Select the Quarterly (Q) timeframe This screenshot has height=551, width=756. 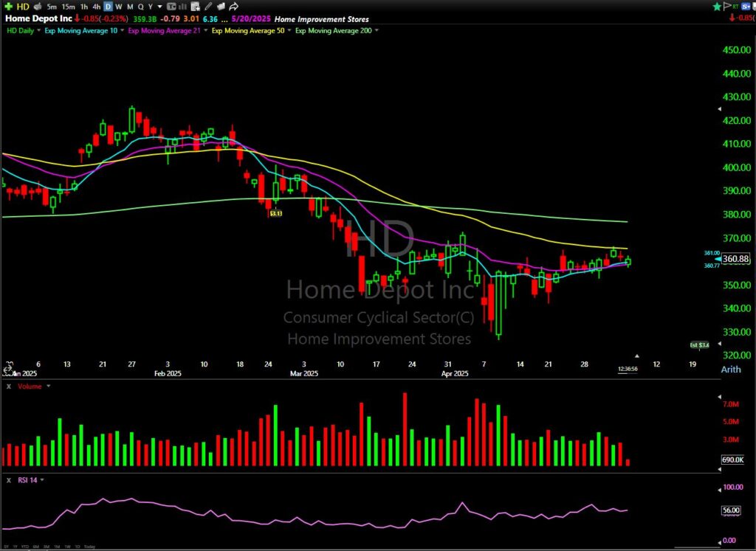click(x=140, y=7)
